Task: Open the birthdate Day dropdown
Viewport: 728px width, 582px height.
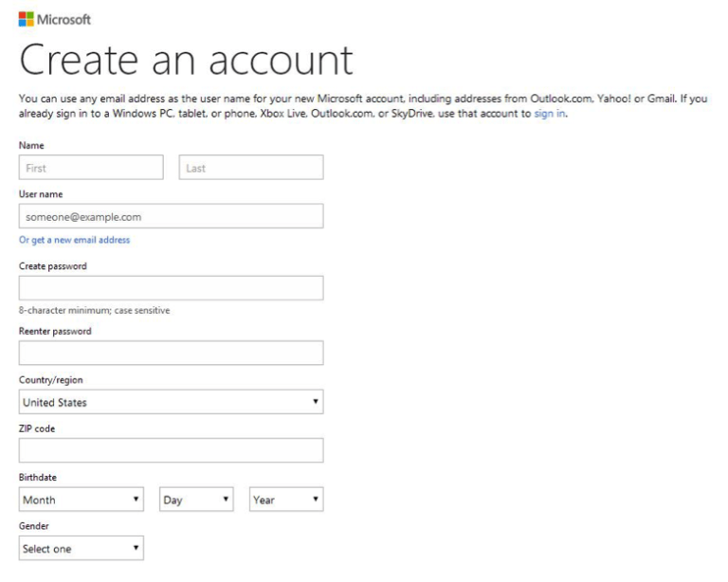Action: click(196, 500)
